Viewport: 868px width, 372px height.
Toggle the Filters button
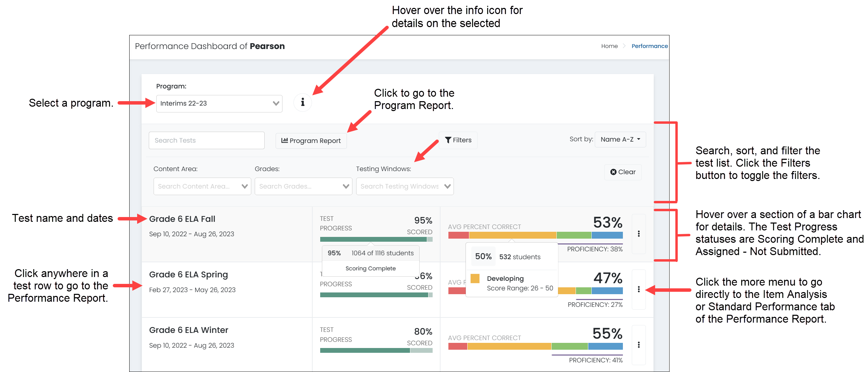pyautogui.click(x=458, y=140)
